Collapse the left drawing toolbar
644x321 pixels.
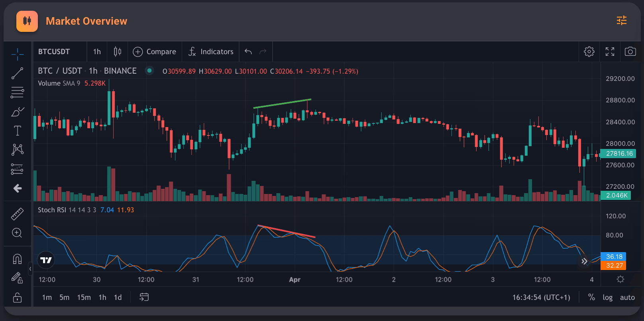coord(30,269)
